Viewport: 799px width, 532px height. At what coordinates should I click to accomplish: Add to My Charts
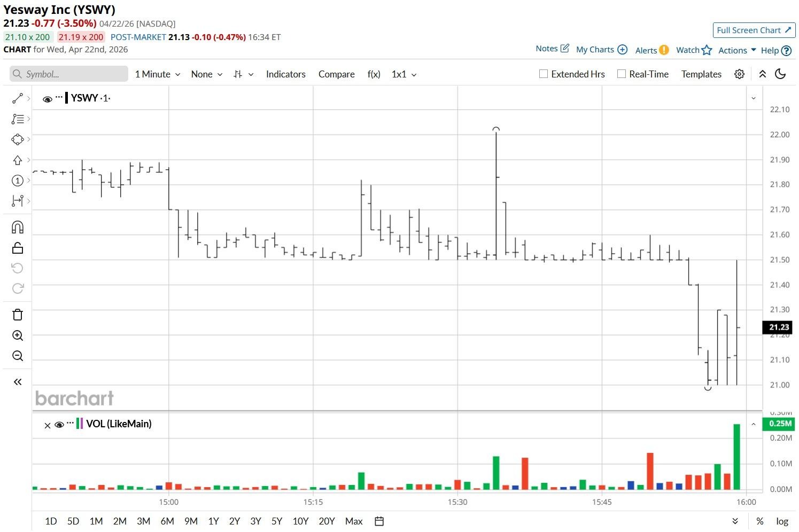pyautogui.click(x=602, y=50)
